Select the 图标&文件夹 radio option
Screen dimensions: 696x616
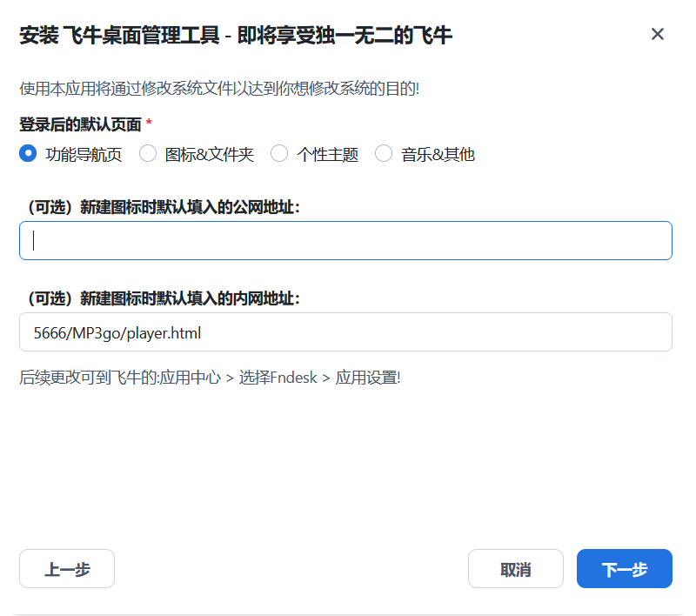click(x=148, y=153)
